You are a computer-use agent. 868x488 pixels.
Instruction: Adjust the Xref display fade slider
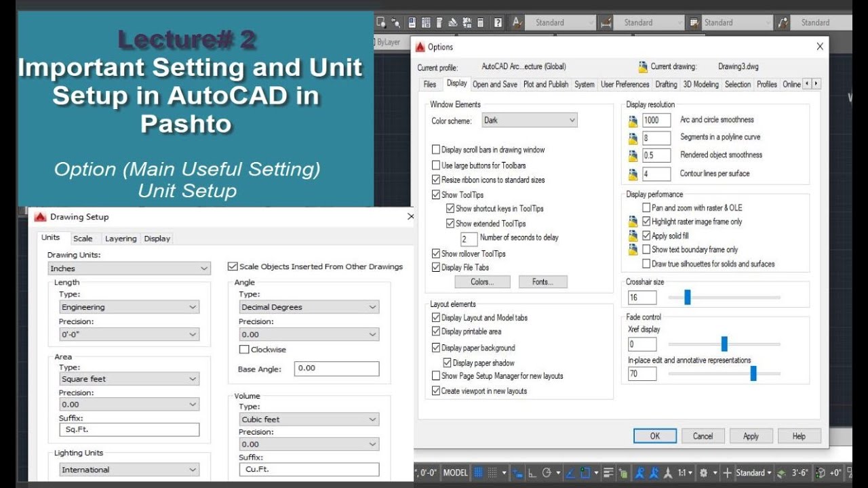tap(724, 344)
